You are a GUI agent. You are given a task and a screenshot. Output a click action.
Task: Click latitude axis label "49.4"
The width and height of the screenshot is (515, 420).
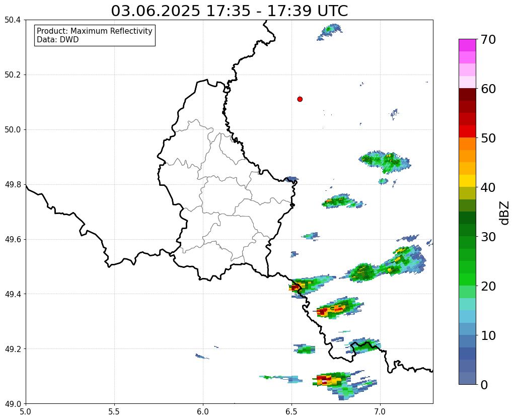coord(13,294)
